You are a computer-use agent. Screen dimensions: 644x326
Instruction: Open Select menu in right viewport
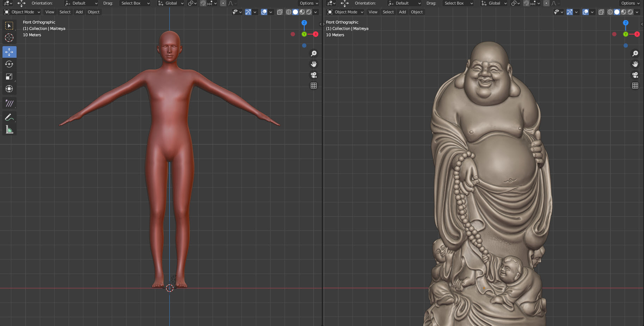pos(388,12)
